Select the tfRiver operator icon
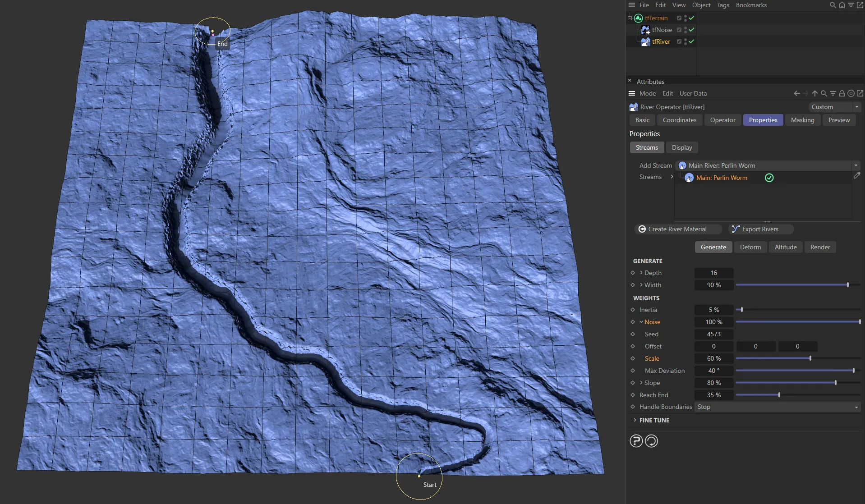Image resolution: width=865 pixels, height=504 pixels. point(646,41)
